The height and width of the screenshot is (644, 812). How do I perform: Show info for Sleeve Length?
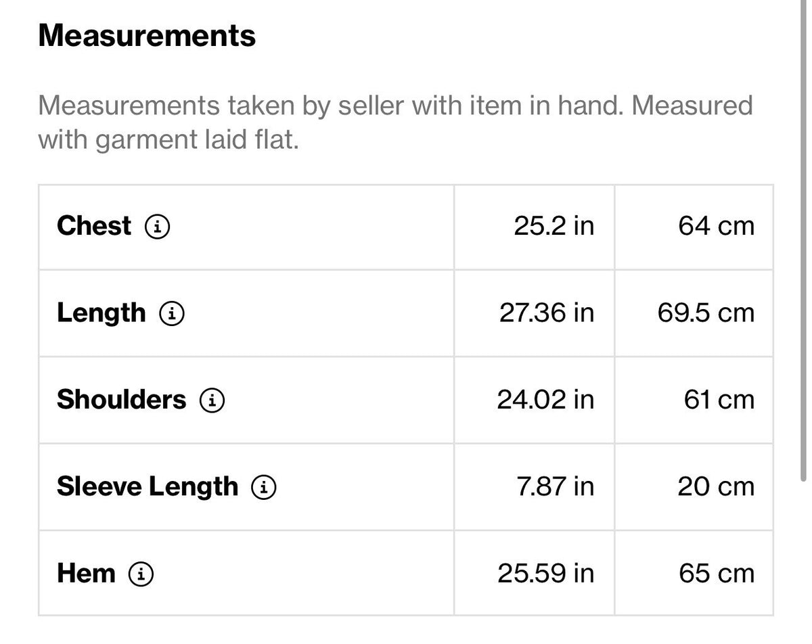pyautogui.click(x=264, y=486)
